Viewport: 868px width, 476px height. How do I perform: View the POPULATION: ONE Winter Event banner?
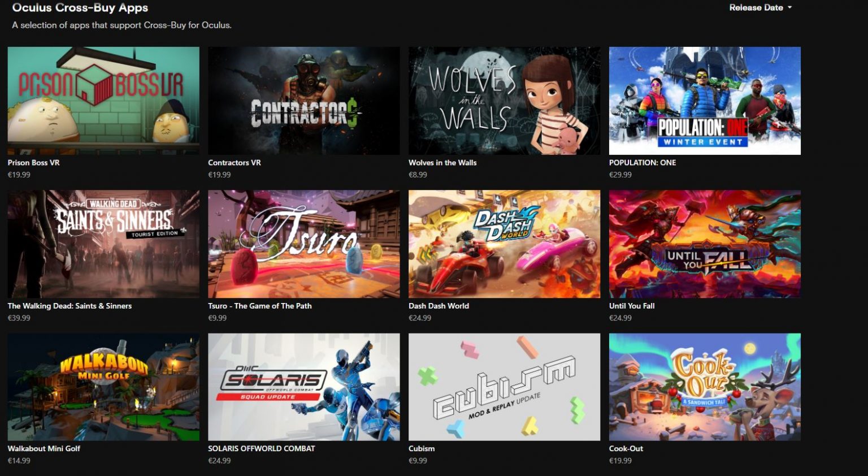[705, 101]
